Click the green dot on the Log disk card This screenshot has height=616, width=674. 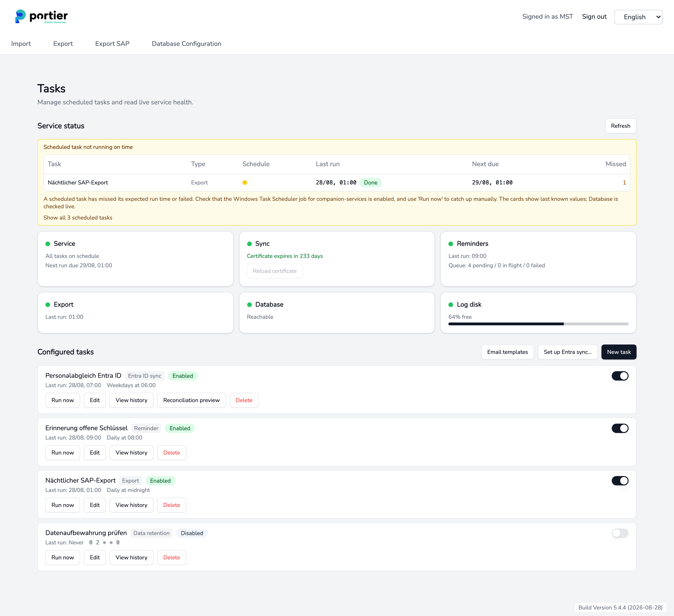451,305
